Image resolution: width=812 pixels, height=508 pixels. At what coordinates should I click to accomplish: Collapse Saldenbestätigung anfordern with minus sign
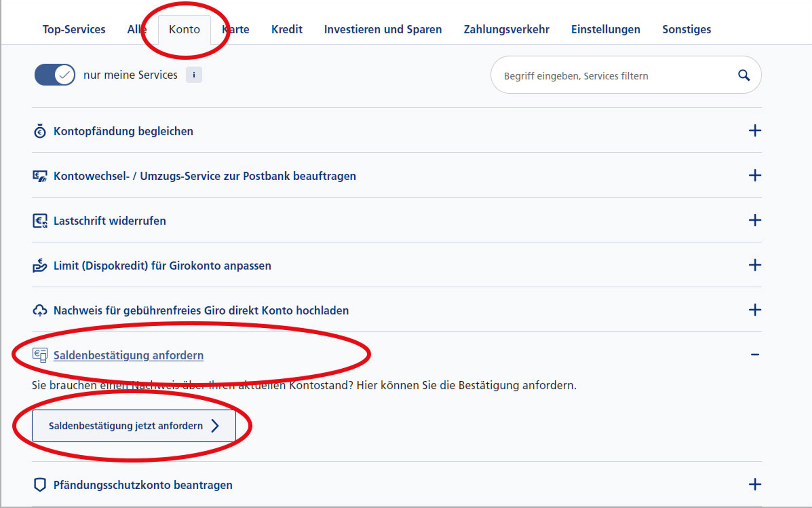pos(755,355)
